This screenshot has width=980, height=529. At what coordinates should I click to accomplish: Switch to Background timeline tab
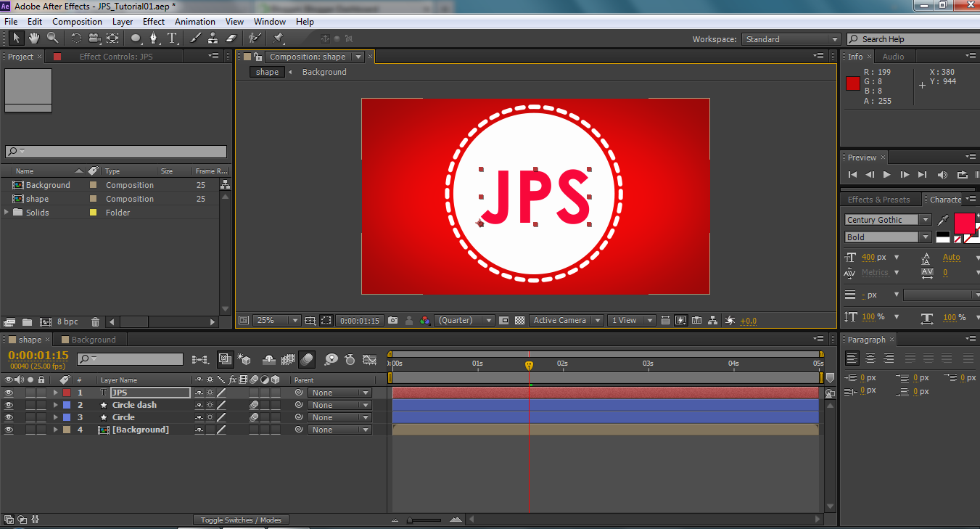click(x=94, y=340)
